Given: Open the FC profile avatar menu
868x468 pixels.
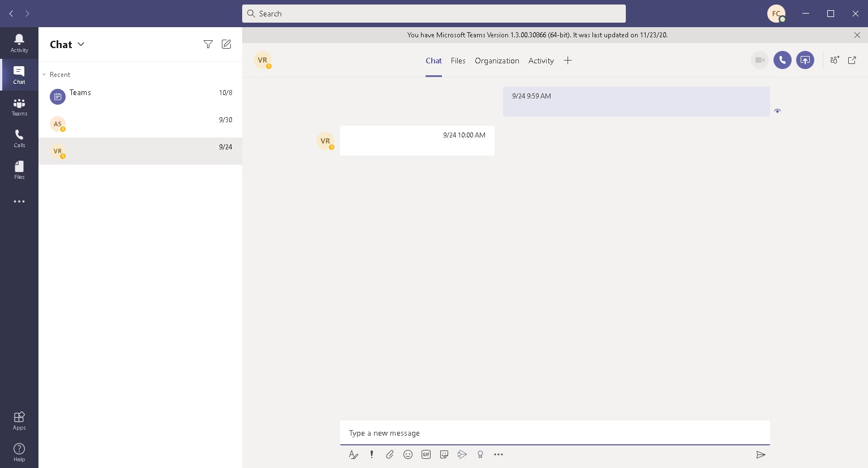Looking at the screenshot, I should [x=776, y=14].
